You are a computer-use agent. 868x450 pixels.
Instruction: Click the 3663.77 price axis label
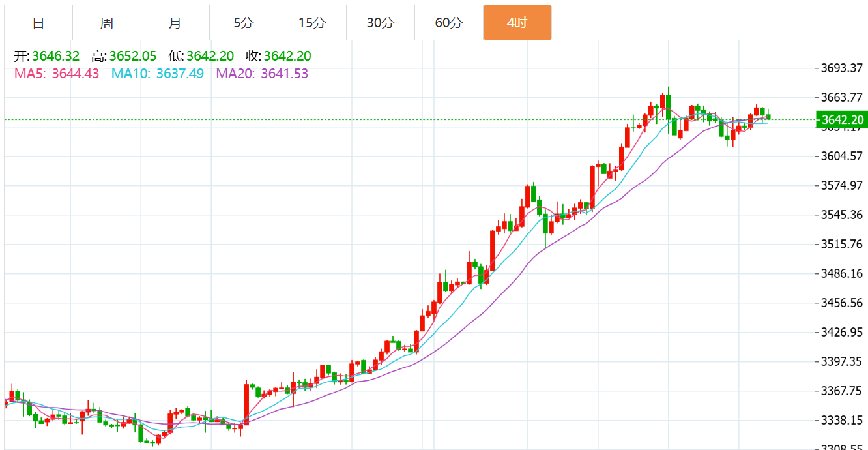coord(842,97)
